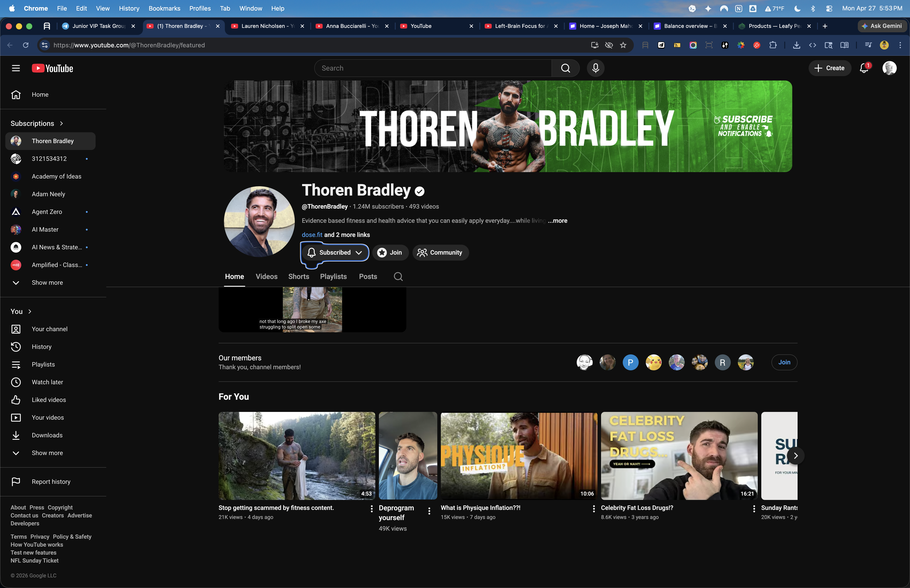Open Chrome three-dot menu
The height and width of the screenshot is (588, 910).
coord(900,45)
